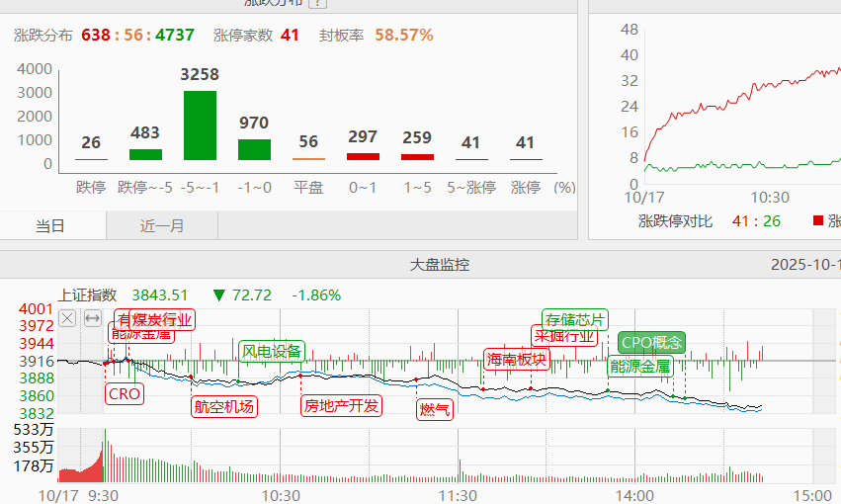841x504 pixels.
Task: Click the green 存储芯片 tag
Action: tap(575, 319)
